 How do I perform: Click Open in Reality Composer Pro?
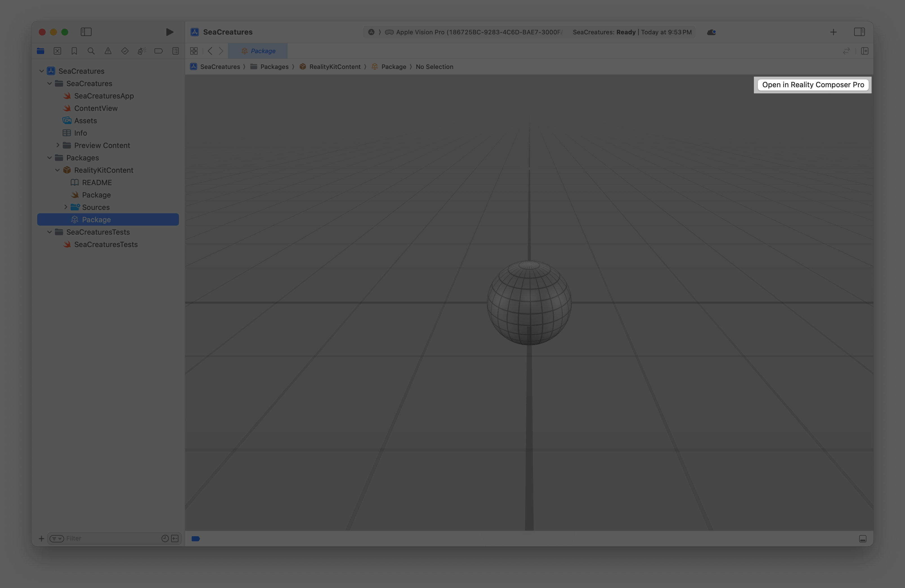point(812,85)
